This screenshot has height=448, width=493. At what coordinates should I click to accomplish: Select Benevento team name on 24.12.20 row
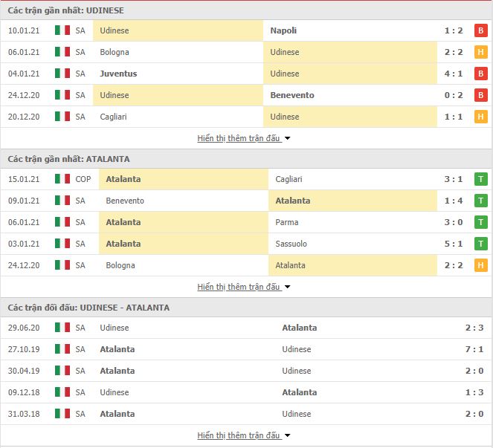tap(292, 95)
